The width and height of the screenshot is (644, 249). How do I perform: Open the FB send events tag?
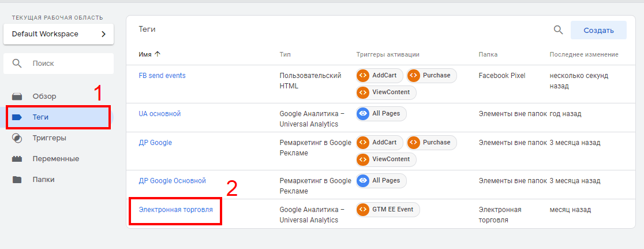[162, 76]
